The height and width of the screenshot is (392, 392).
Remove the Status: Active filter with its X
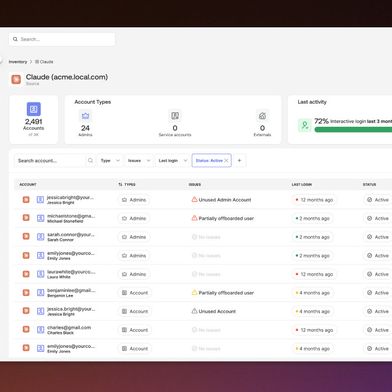coord(226,160)
